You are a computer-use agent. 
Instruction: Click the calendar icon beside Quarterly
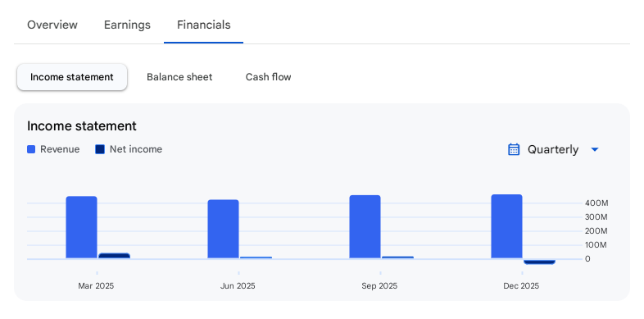point(514,149)
